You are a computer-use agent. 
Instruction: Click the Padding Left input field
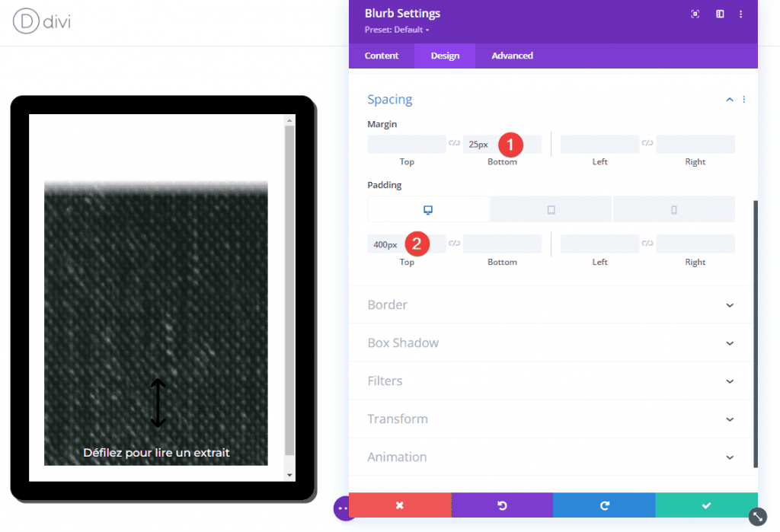(599, 244)
